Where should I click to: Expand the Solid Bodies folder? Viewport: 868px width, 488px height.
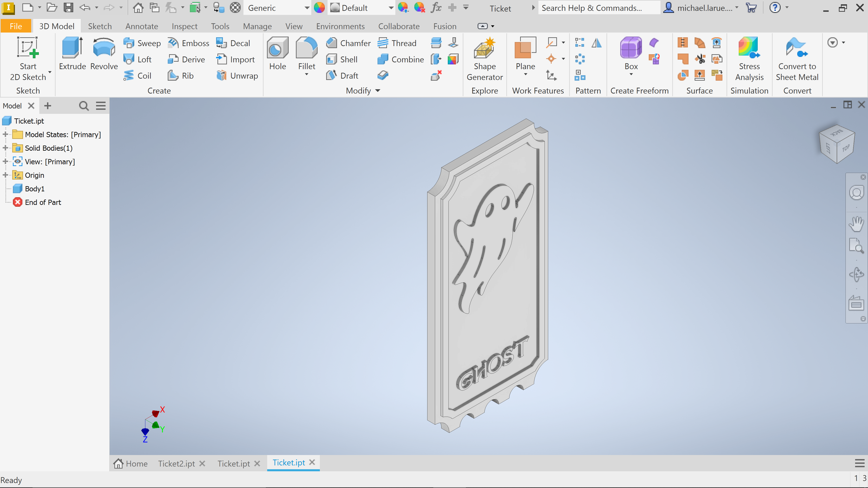[5, 148]
